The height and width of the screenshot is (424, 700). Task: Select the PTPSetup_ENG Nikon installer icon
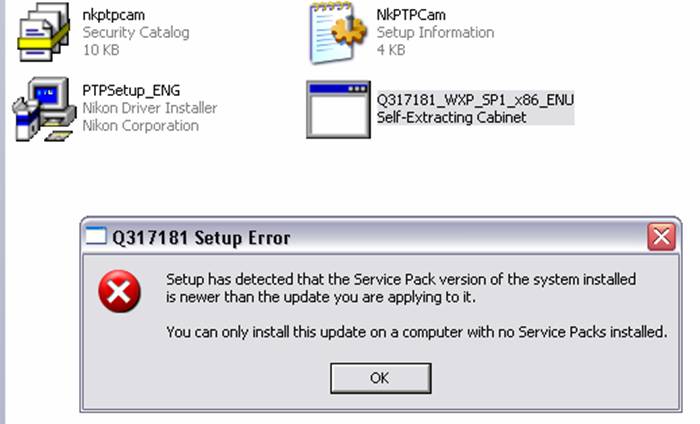(44, 109)
